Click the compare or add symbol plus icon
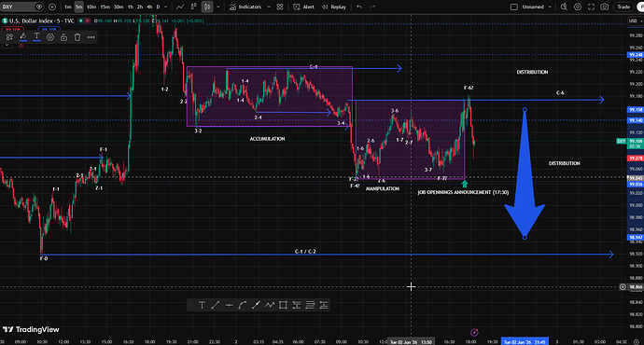644x345 pixels. coord(52,7)
